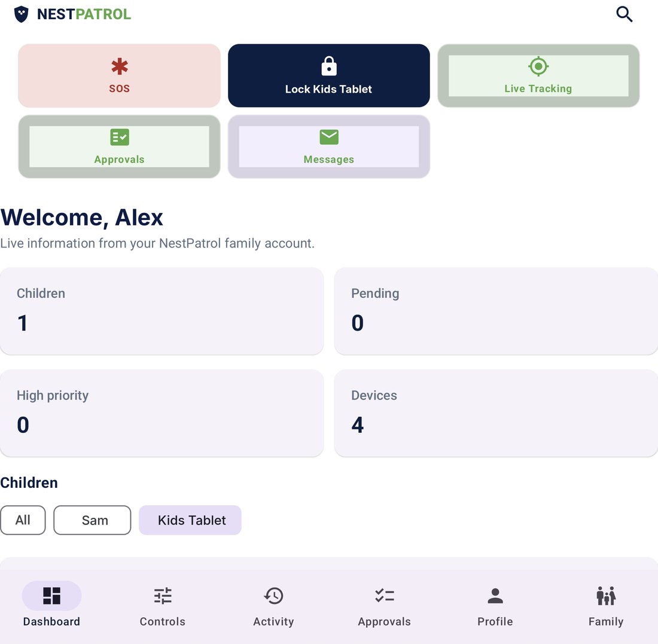Click the Welcome, Alex heading
This screenshot has width=658, height=644.
[x=81, y=217]
